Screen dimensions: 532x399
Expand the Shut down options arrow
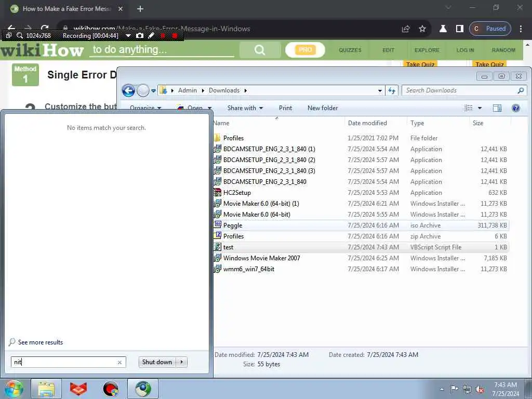[182, 362]
